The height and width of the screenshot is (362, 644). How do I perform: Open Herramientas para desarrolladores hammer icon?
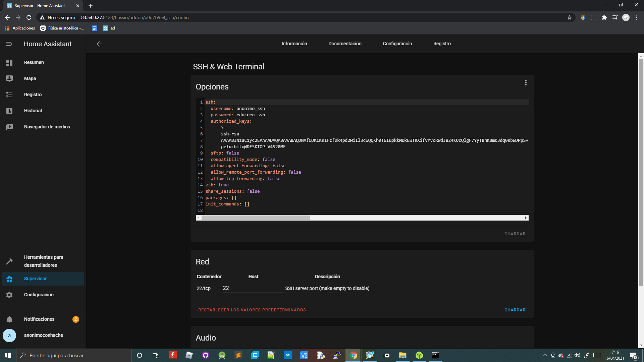pos(9,261)
